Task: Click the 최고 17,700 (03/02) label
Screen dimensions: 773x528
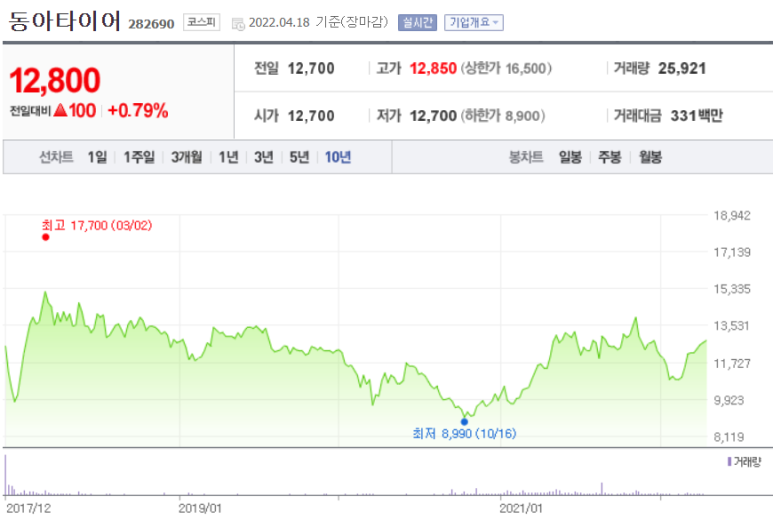Action: [97, 225]
